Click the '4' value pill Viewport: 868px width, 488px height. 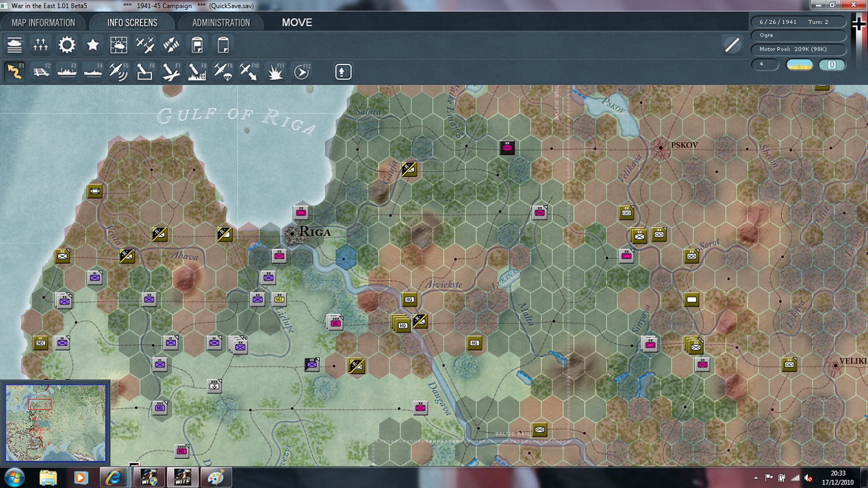point(765,65)
